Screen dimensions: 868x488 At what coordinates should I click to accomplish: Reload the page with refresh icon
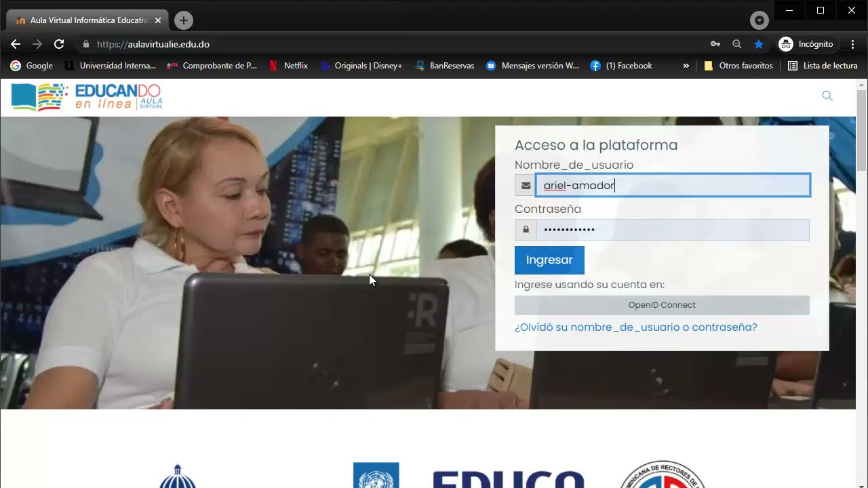[x=59, y=44]
